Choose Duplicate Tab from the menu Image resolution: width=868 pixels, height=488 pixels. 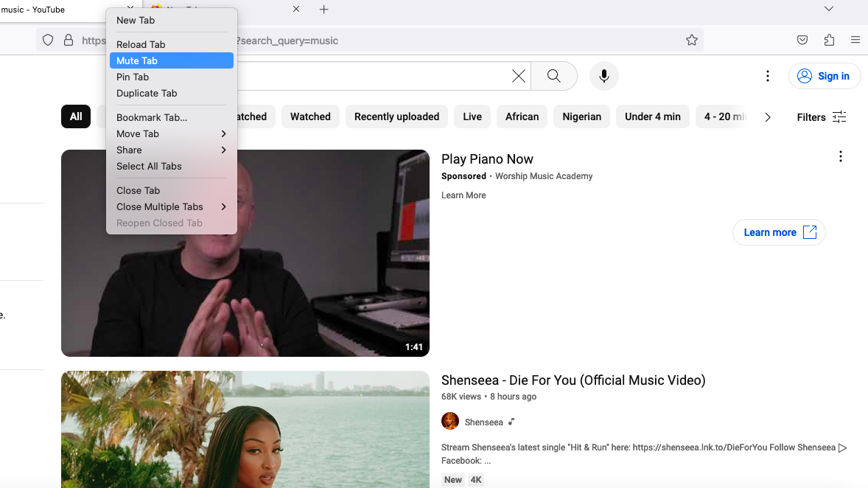click(172, 93)
